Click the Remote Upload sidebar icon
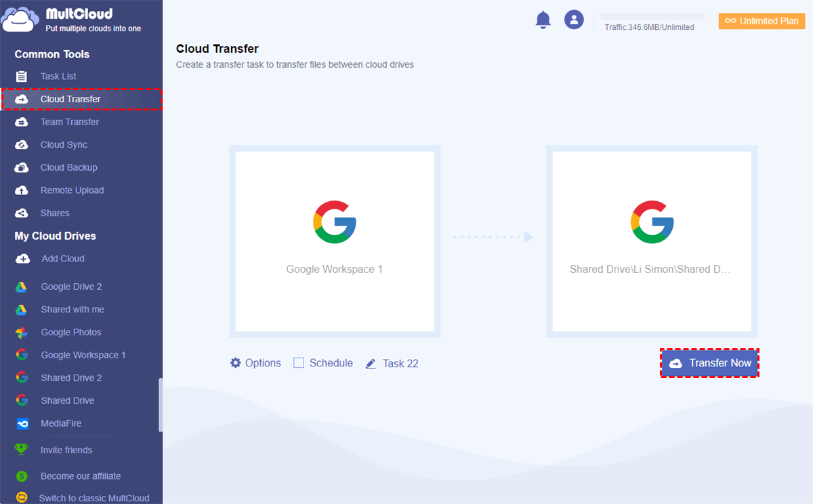Screen dimensions: 813x504 click(22, 190)
